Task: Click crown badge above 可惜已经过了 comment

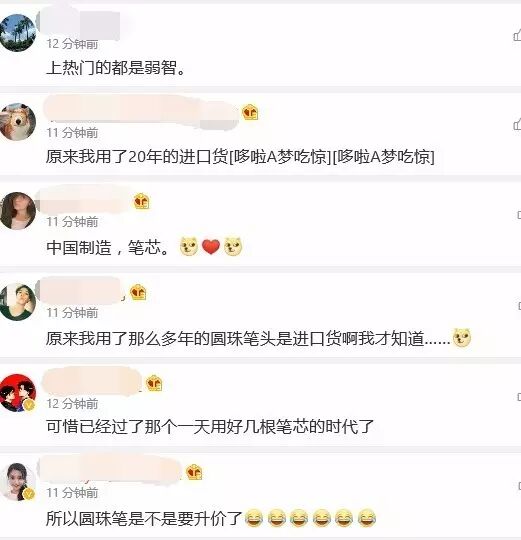Action: (x=154, y=383)
